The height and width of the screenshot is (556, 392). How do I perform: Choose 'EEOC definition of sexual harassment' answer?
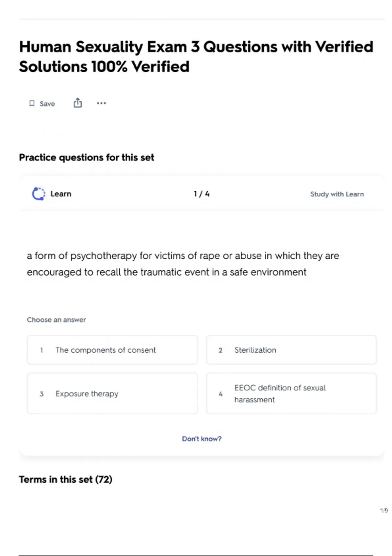291,393
